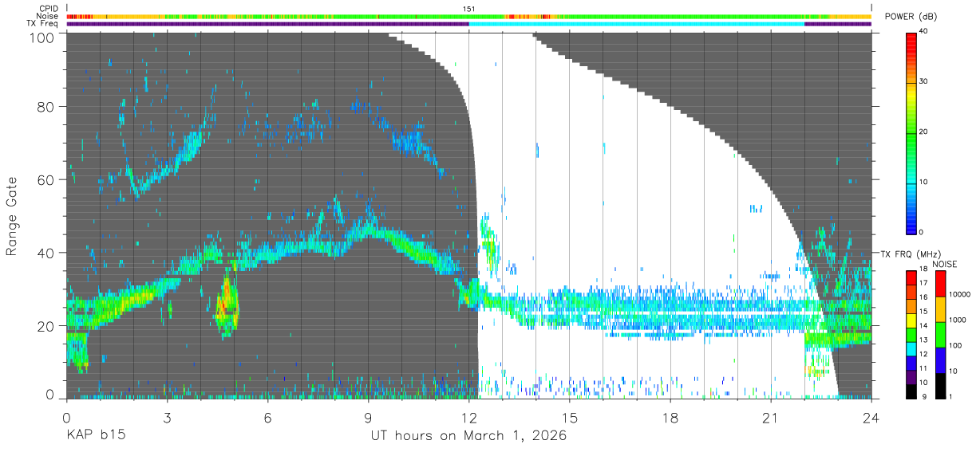Viewport: 980px width, 452px height.
Task: Click the KAP b15 radar beam label
Action: point(95,436)
